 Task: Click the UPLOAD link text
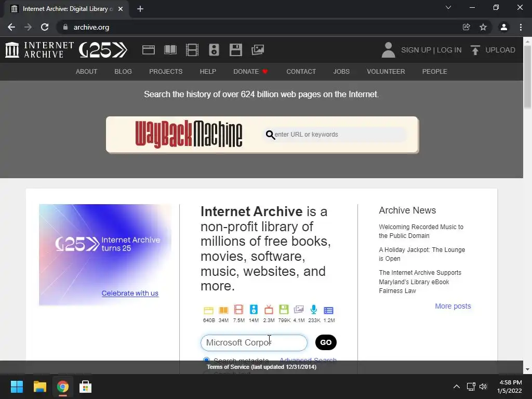coord(500,50)
